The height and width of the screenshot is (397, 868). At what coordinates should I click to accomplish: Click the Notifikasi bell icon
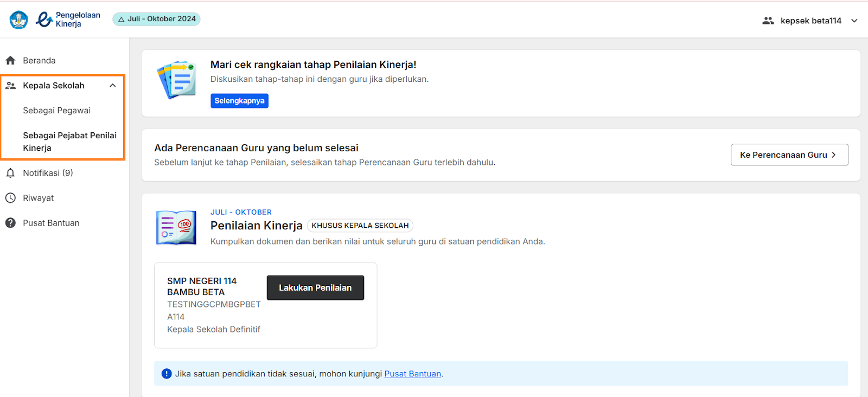tap(10, 173)
